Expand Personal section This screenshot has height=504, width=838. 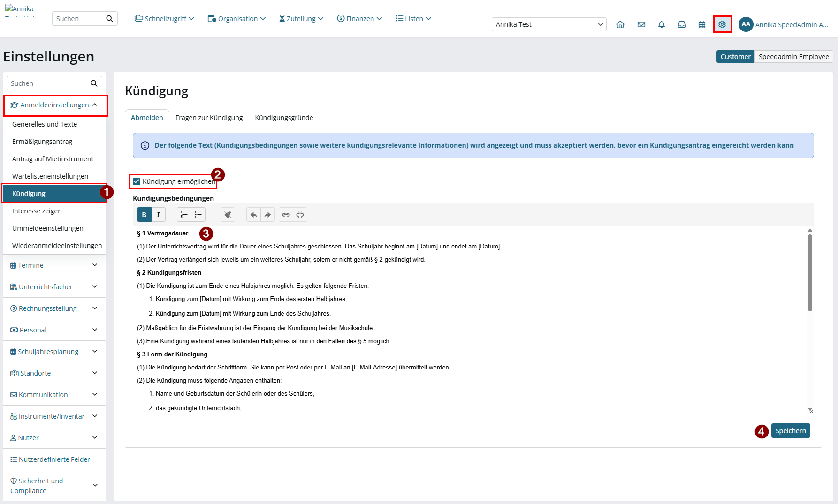tap(54, 330)
